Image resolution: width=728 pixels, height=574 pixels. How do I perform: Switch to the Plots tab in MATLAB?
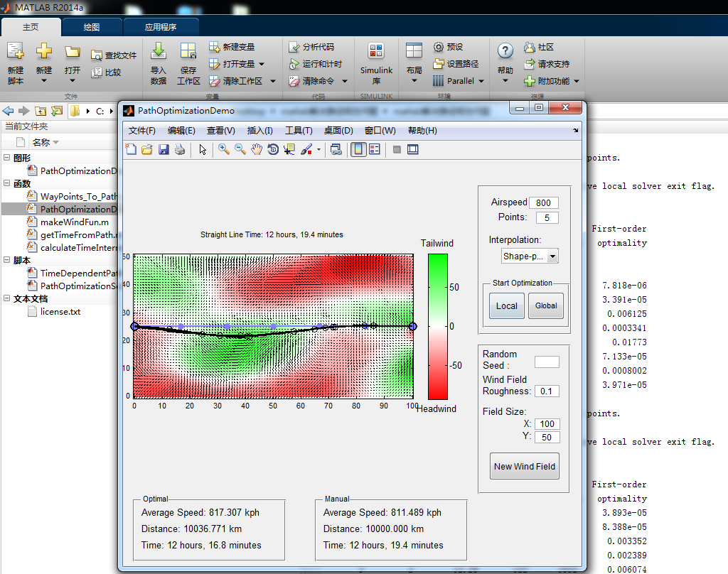tap(92, 28)
